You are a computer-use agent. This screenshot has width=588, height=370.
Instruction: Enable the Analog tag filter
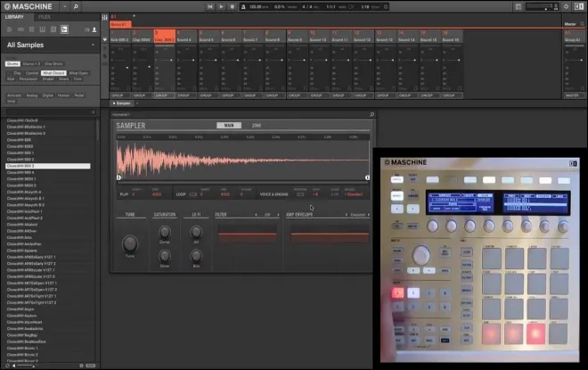pos(32,95)
